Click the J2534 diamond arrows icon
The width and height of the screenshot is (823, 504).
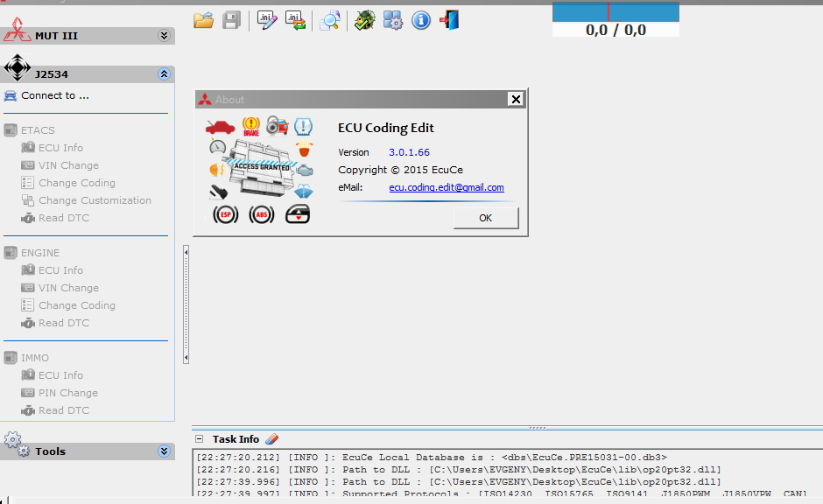click(18, 67)
